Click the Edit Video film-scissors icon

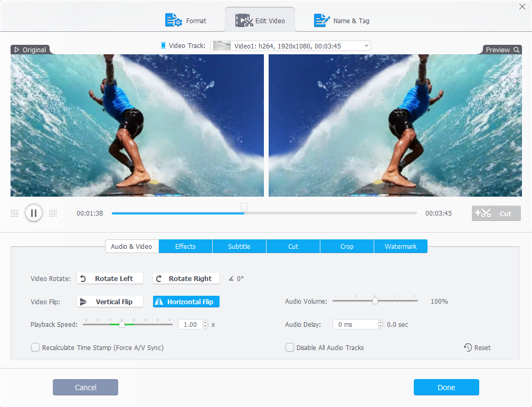(244, 21)
